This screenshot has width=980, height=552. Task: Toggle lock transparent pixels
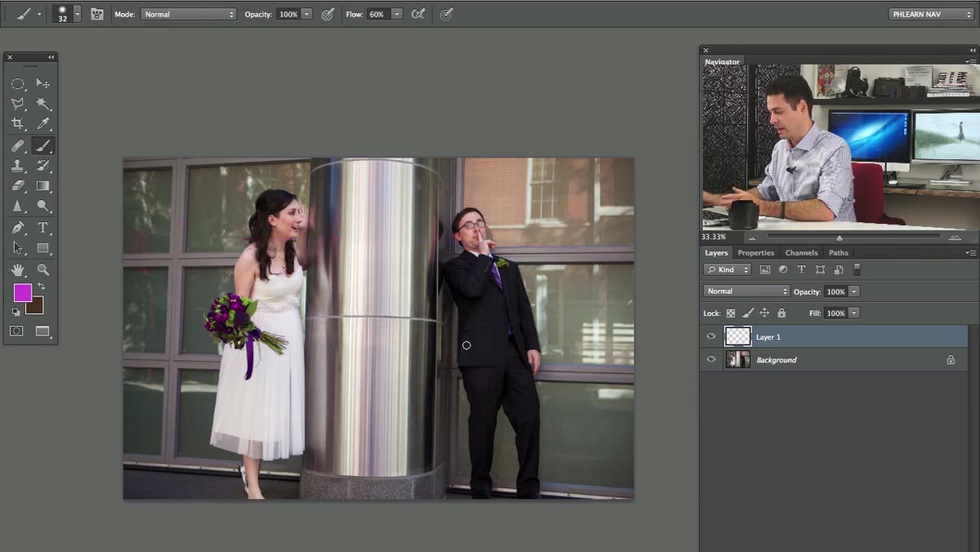pyautogui.click(x=731, y=313)
